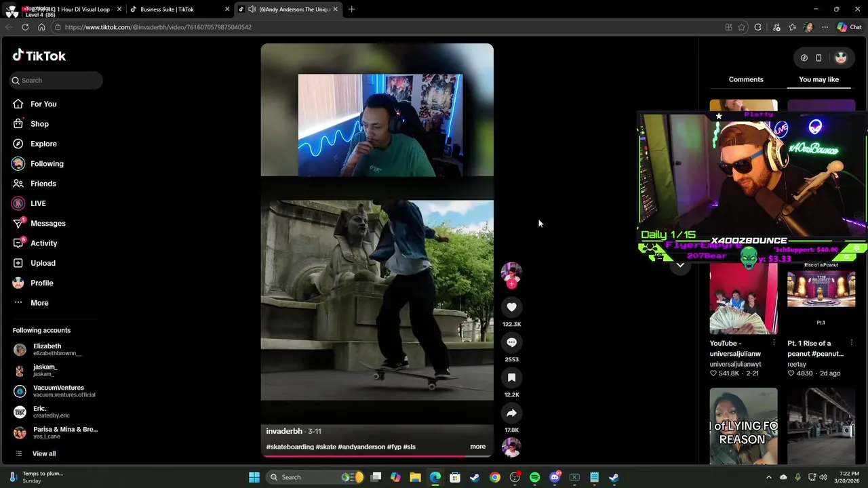Open the invaderbh username link
Image resolution: width=868 pixels, height=488 pixels.
[284, 431]
